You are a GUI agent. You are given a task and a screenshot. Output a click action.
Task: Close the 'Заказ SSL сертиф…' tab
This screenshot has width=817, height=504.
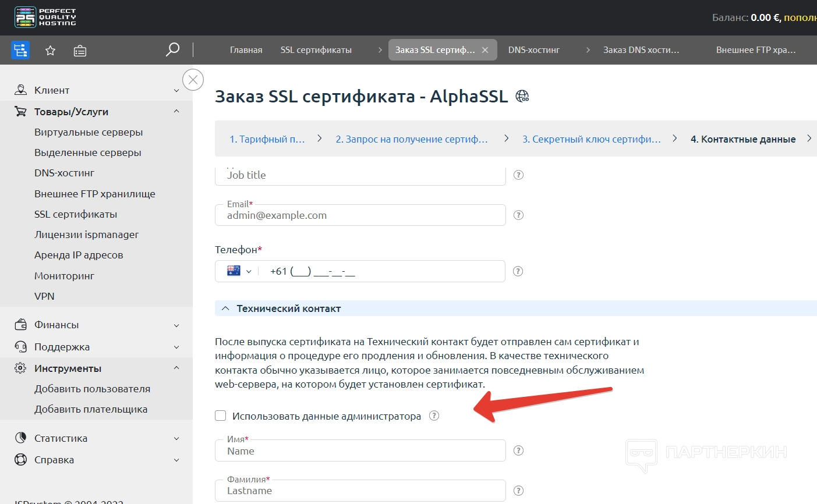485,50
